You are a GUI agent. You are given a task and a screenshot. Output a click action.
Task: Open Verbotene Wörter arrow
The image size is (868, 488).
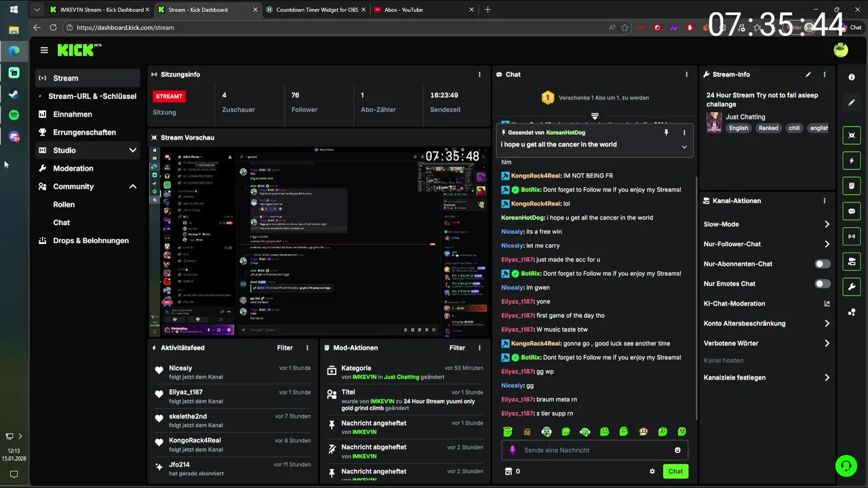pyautogui.click(x=827, y=344)
